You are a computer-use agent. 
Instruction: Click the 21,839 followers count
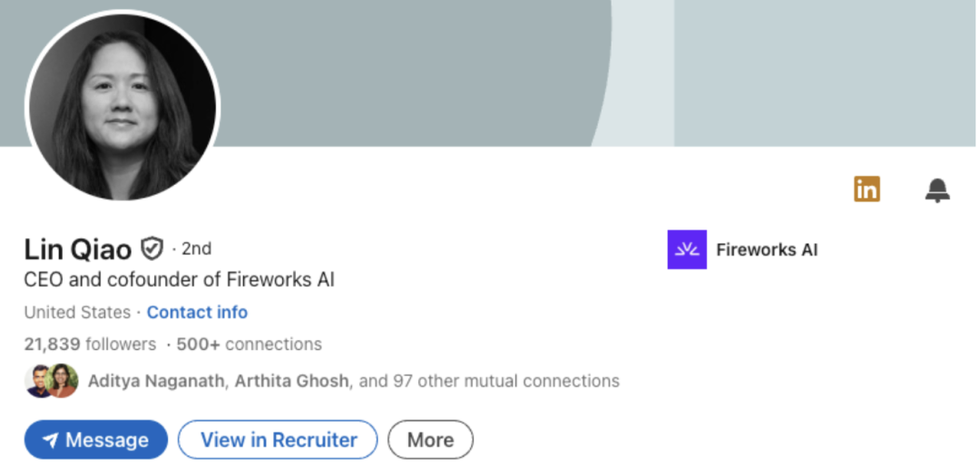point(90,344)
